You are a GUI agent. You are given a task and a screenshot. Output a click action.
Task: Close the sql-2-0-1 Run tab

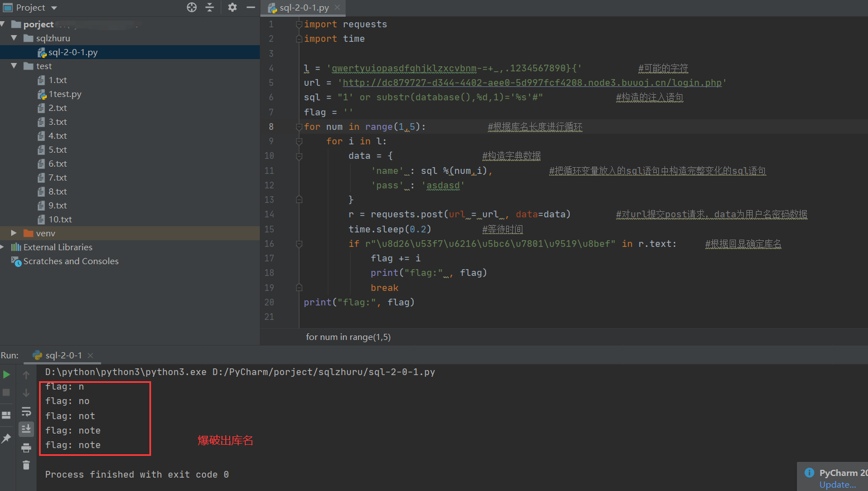pyautogui.click(x=90, y=356)
